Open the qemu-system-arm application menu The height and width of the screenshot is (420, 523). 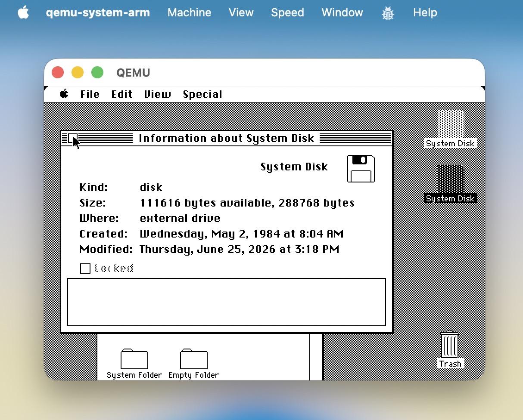98,12
